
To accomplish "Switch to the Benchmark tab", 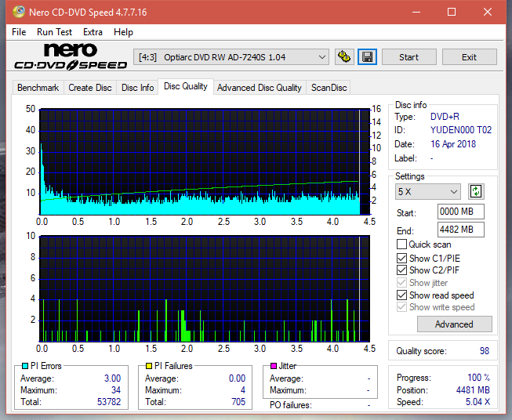I will [x=38, y=88].
